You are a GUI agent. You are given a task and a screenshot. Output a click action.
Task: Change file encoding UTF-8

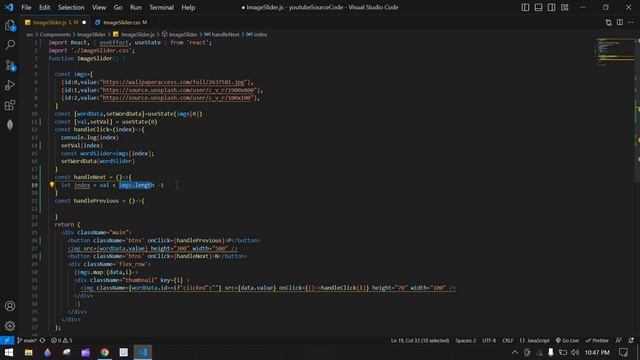(489, 340)
